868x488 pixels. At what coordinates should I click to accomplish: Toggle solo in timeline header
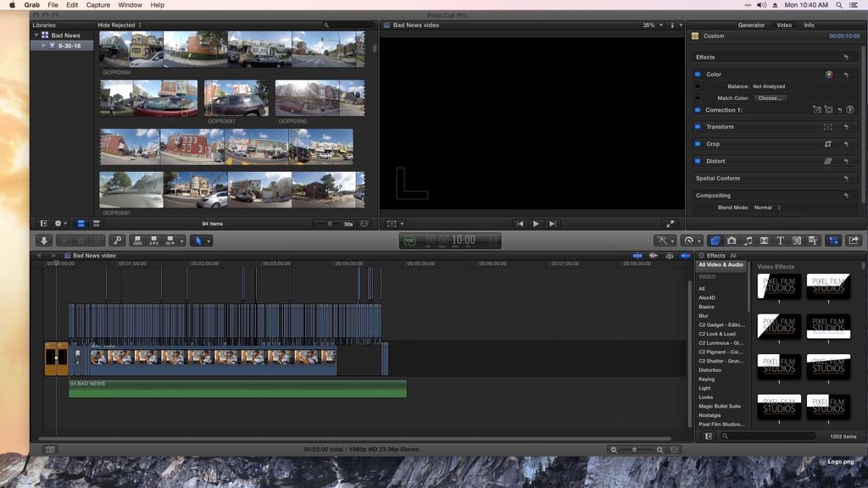[670, 256]
